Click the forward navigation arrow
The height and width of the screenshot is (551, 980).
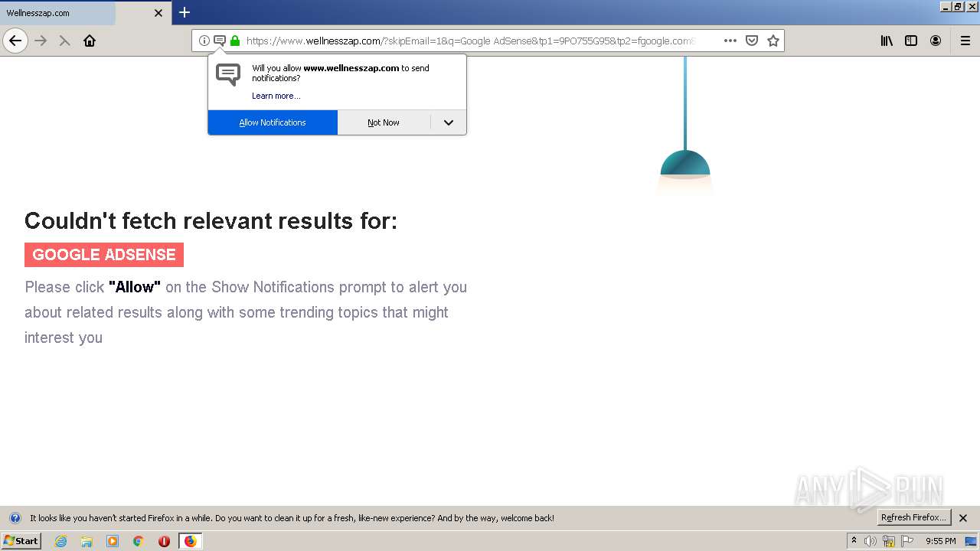(x=41, y=41)
